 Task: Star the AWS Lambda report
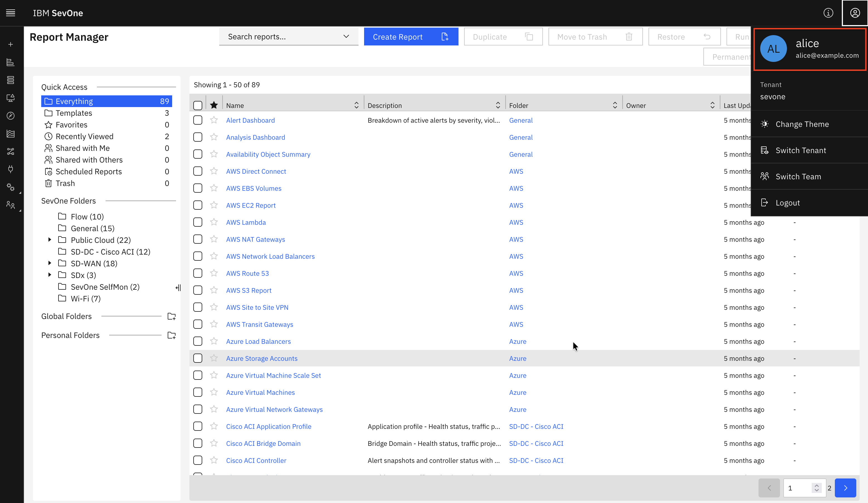214,222
